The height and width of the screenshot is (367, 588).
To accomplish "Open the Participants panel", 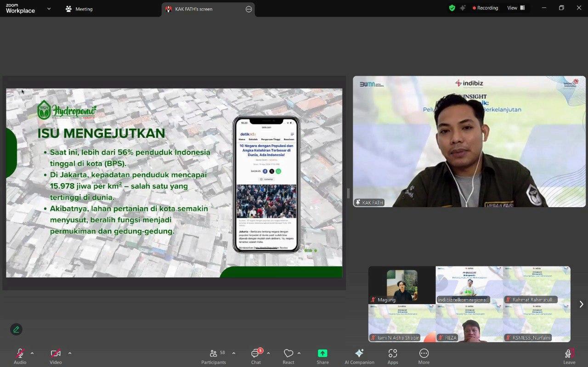I will 214,356.
